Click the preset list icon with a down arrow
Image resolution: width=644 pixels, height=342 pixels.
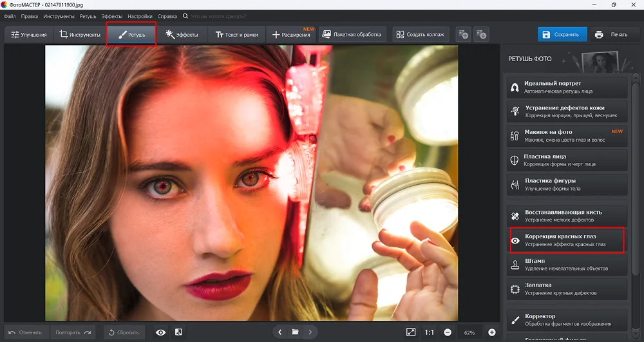481,35
